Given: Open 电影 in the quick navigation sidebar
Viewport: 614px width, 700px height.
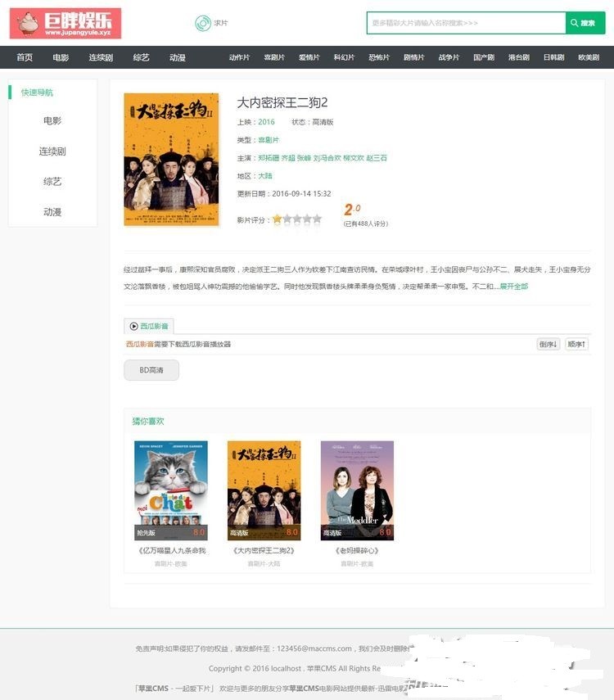Looking at the screenshot, I should pos(52,120).
